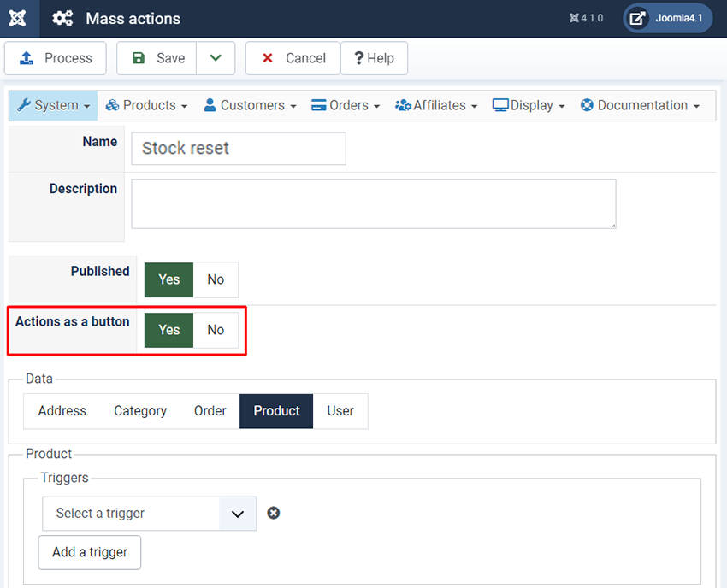Click the Data fieldset legend
The height and width of the screenshot is (588, 727).
pos(39,379)
